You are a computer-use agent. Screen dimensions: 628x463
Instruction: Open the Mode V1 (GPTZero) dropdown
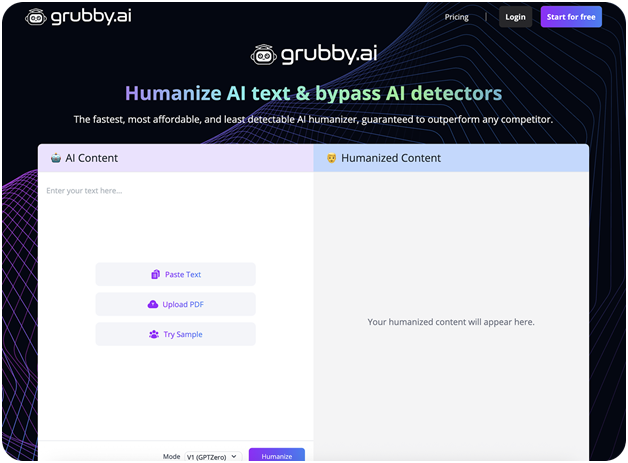click(212, 456)
